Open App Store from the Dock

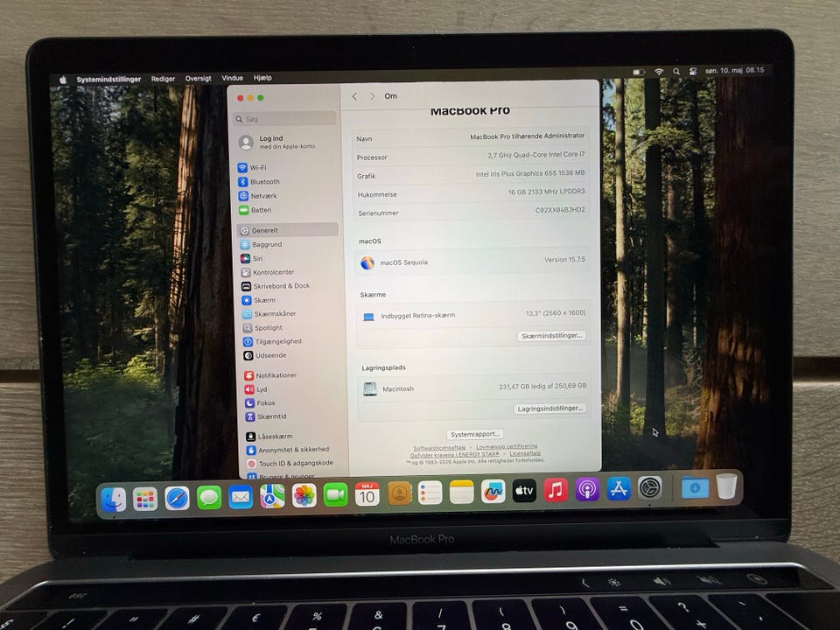click(x=619, y=488)
